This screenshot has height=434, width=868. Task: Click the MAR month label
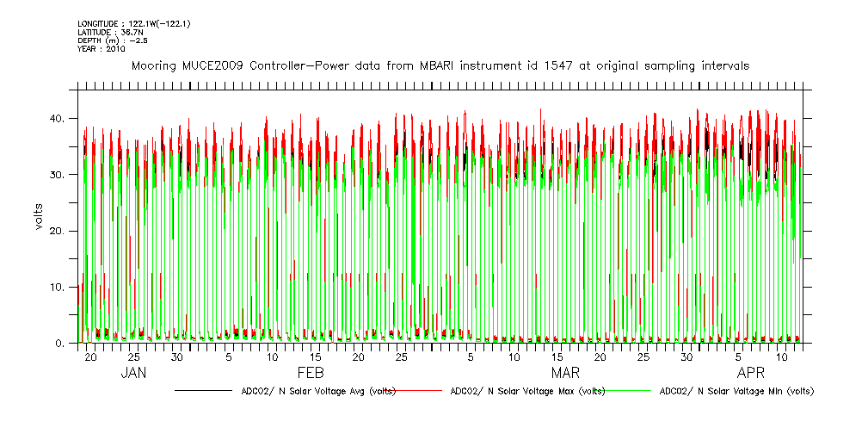[565, 373]
